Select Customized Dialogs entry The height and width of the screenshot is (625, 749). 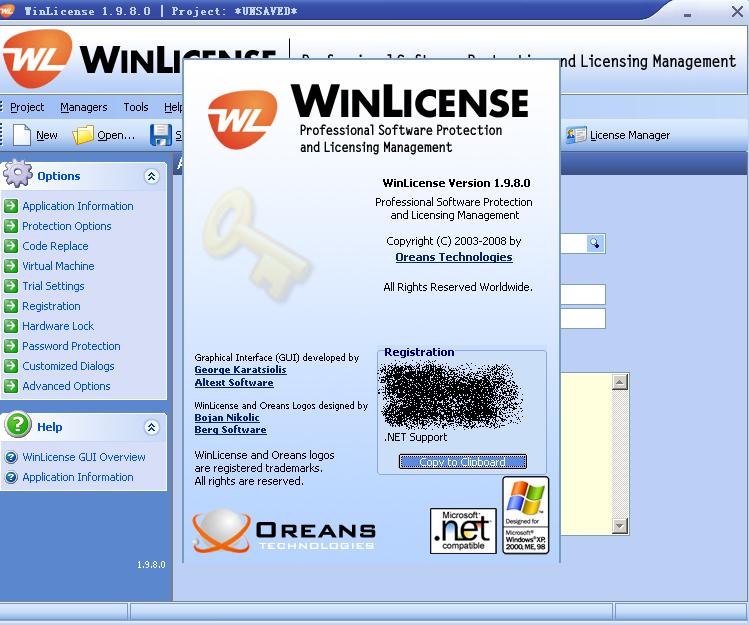point(68,366)
